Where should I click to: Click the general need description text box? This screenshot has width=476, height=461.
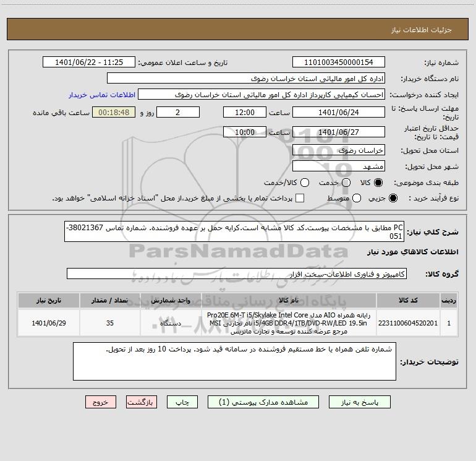coord(234,231)
